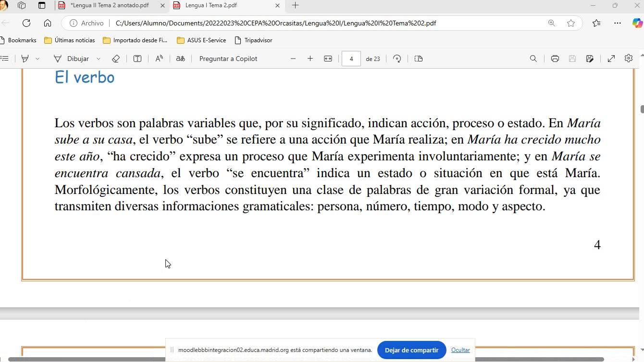644x362 pixels.
Task: Close the Lengua II Tema 2 anotado tab
Action: point(162,5)
